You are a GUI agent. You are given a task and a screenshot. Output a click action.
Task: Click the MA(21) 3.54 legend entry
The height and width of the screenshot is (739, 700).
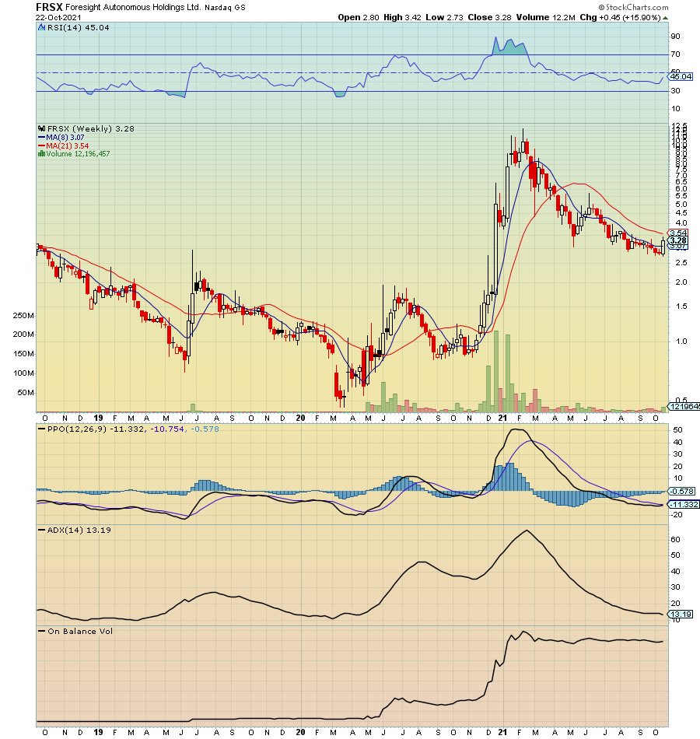(68, 146)
